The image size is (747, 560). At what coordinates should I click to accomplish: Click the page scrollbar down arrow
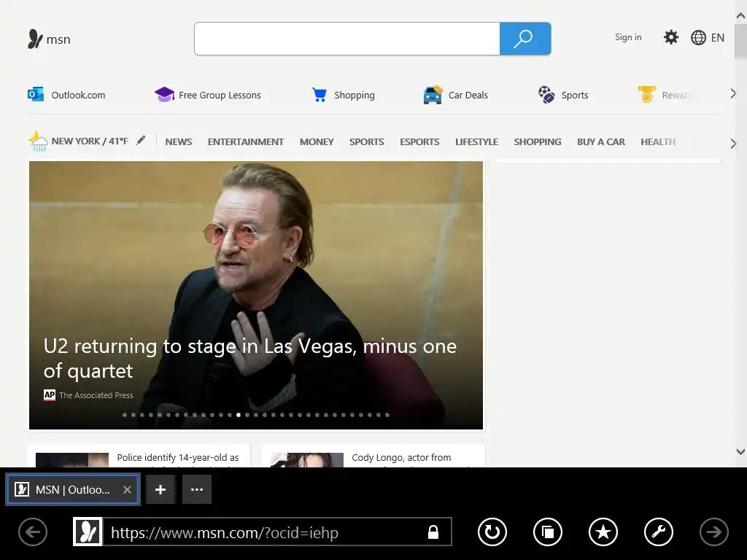(x=740, y=451)
